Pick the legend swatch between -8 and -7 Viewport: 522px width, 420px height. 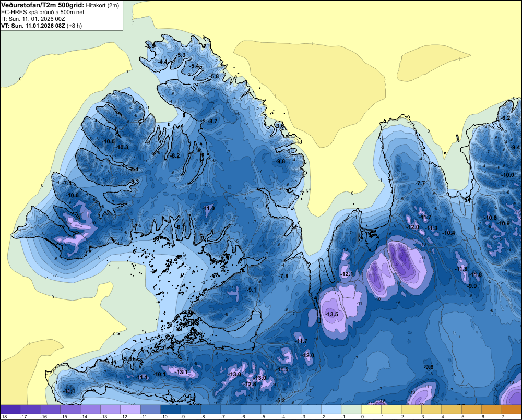211,410
